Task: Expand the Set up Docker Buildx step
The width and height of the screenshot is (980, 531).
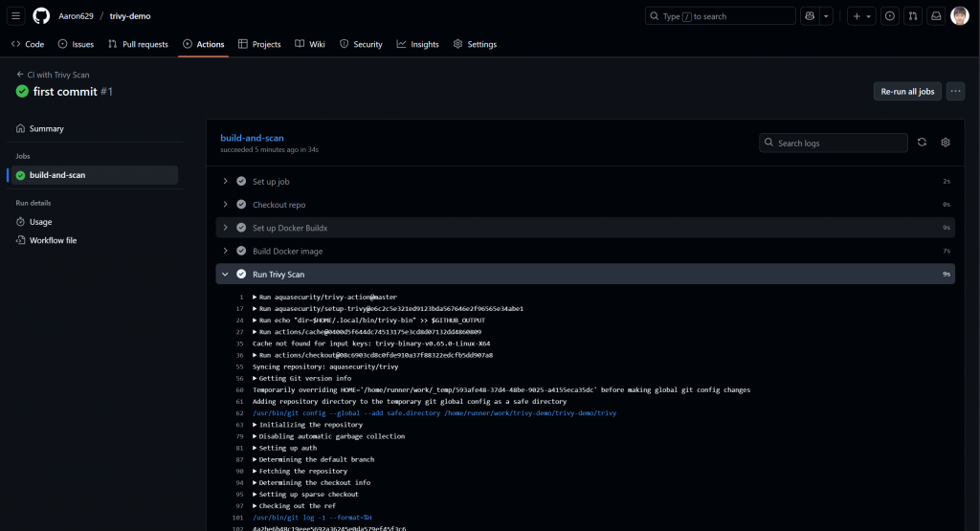Action: 585,228
